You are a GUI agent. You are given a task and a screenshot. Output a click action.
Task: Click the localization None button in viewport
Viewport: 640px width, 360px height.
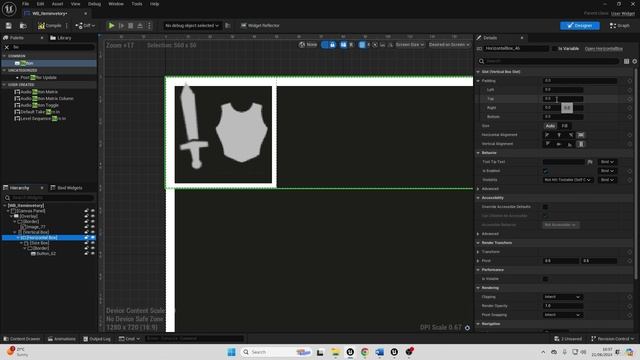(x=308, y=44)
